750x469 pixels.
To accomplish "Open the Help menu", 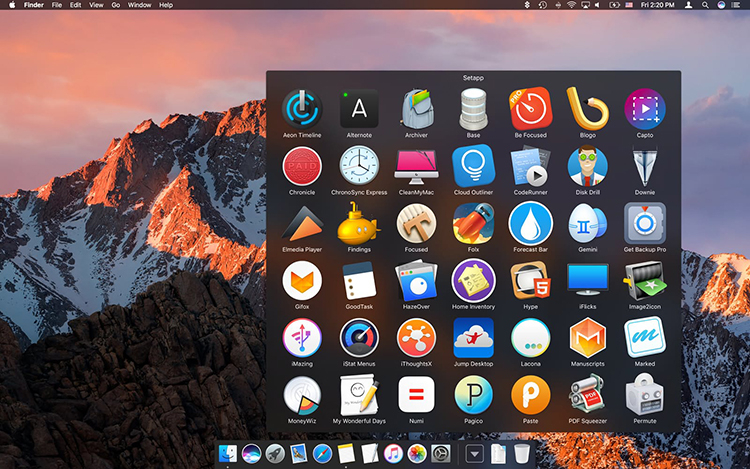I will [166, 5].
